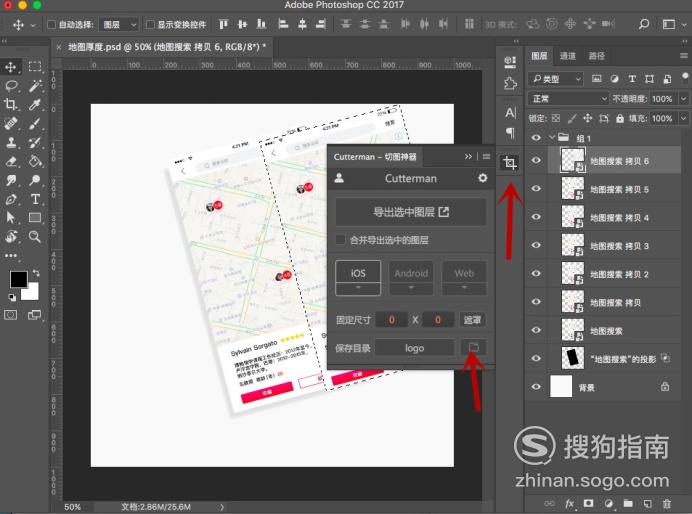The width and height of the screenshot is (692, 514).
Task: Collapse the 组 1 group
Action: click(x=552, y=138)
